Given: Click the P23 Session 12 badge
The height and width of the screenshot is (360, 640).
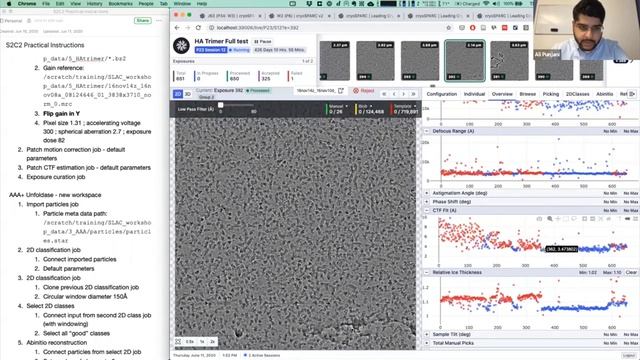Looking at the screenshot, I should pyautogui.click(x=211, y=50).
